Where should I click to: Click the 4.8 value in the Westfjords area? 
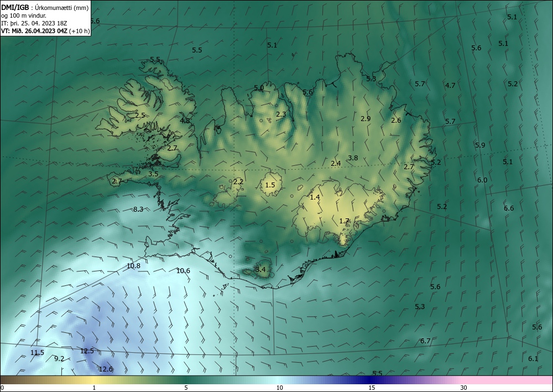185,121
